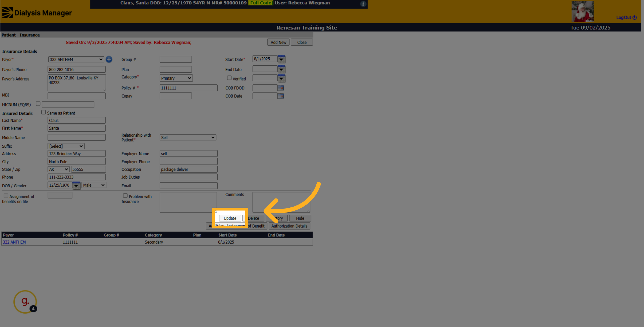This screenshot has height=327, width=644.
Task: Open the End Date calendar picker
Action: coord(281,69)
